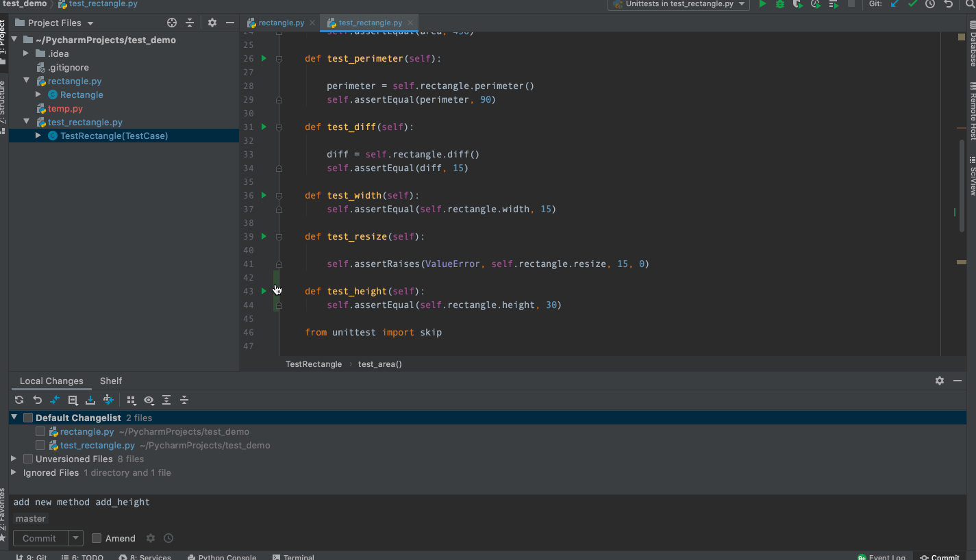Check the Default Changelist checkbox
Screen dimensions: 976x560
pos(28,418)
